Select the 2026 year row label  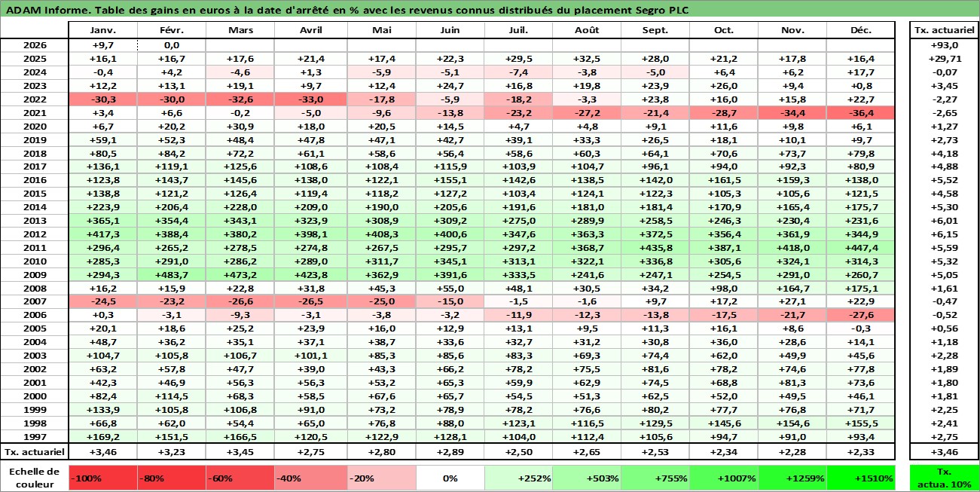(x=35, y=45)
